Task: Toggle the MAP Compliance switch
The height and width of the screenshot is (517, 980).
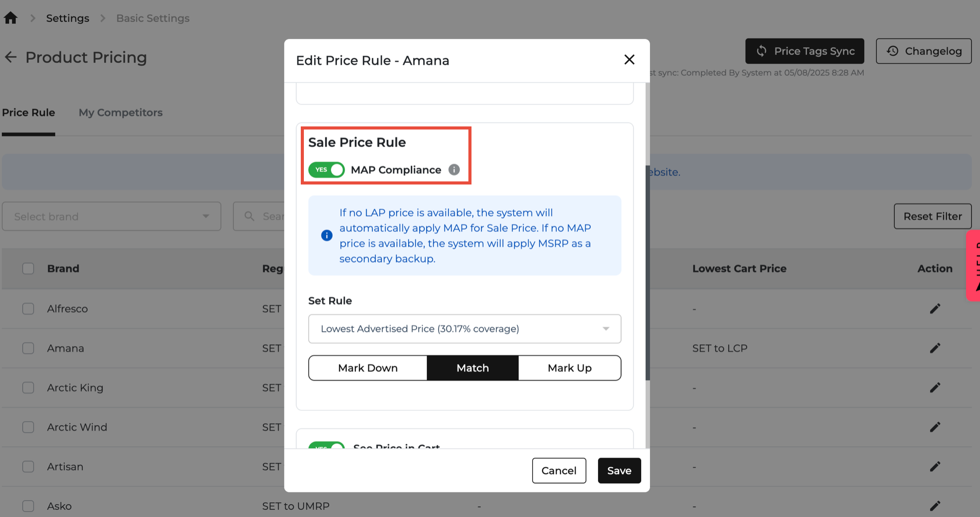Action: (x=326, y=170)
